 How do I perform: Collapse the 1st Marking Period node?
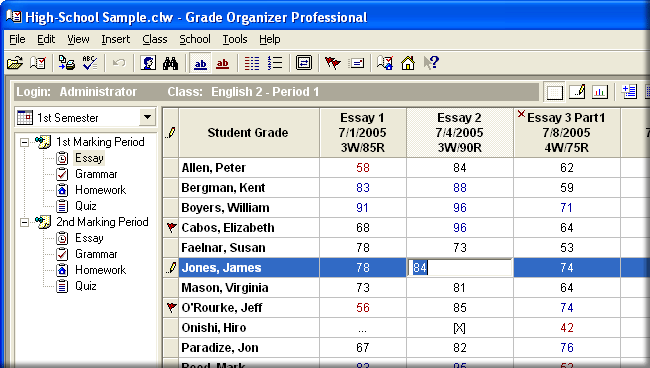(24, 142)
